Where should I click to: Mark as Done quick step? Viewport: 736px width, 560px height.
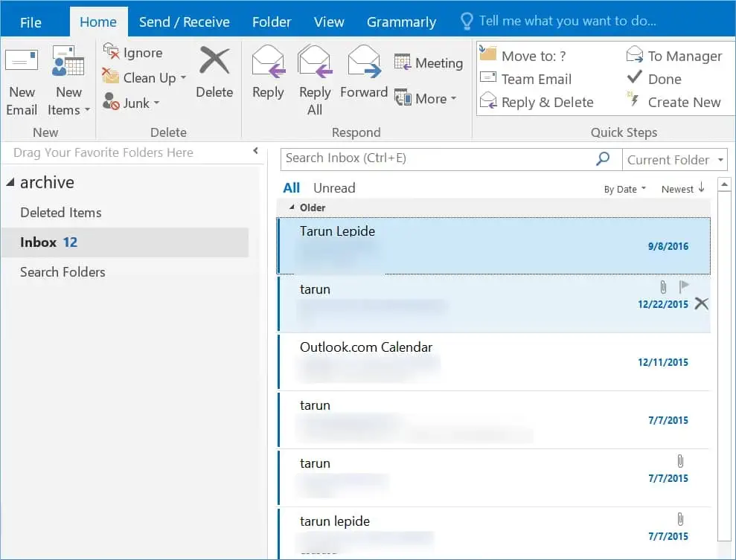click(x=654, y=78)
